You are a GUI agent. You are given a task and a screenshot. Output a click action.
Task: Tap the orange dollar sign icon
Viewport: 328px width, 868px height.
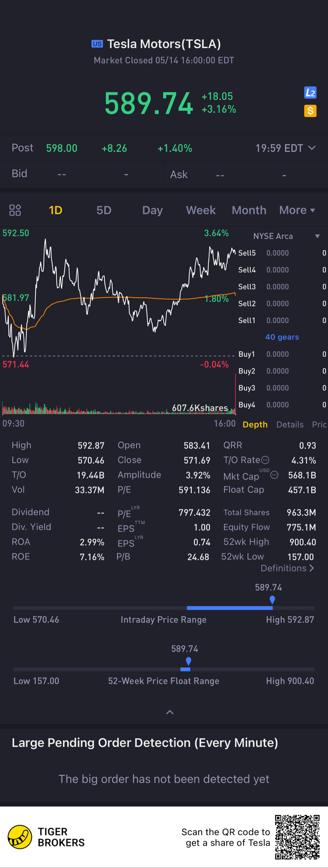pos(310,111)
